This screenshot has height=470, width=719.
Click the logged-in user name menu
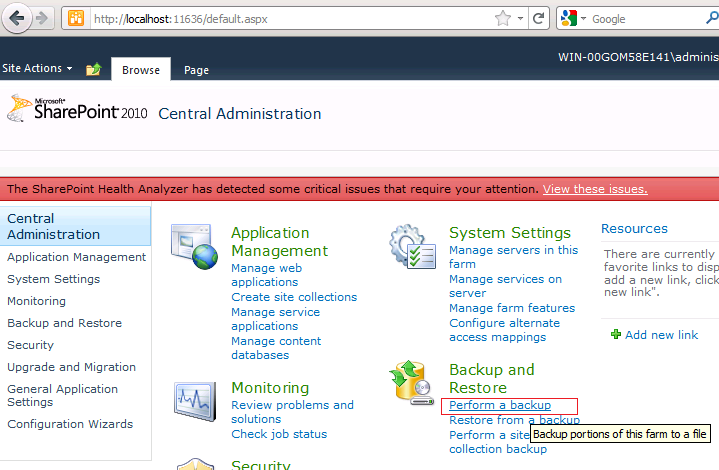[638, 57]
